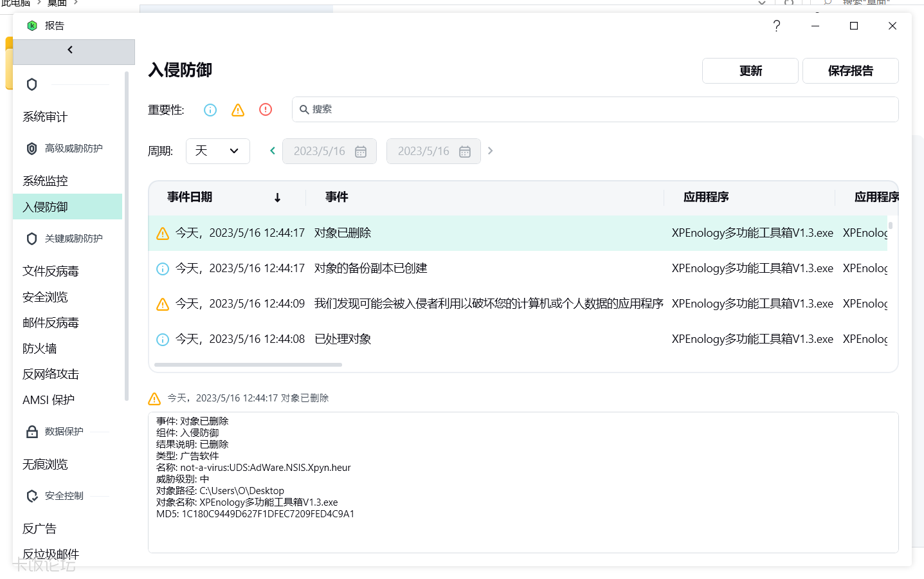Screen dimensions: 924x579
Task: Click the table vertical scrollbar thumb
Action: [891, 225]
